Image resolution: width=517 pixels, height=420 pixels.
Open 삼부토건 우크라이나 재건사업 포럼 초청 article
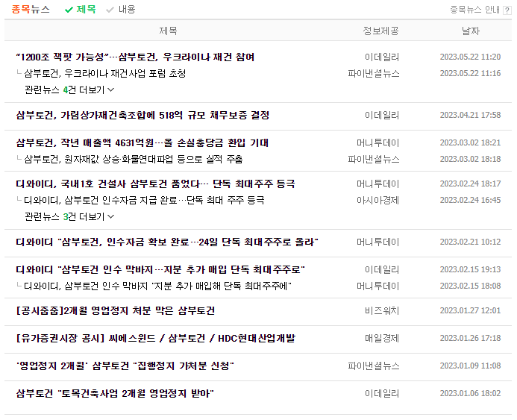tap(105, 73)
